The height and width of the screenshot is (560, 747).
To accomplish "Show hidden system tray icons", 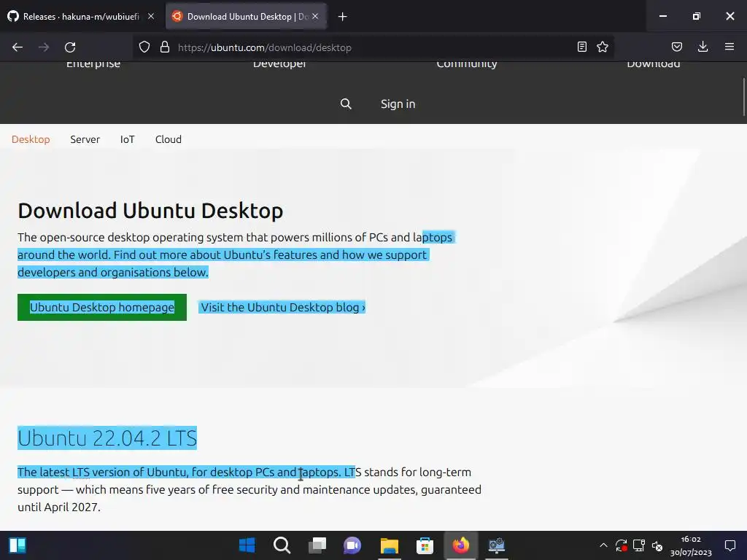I will click(x=603, y=545).
